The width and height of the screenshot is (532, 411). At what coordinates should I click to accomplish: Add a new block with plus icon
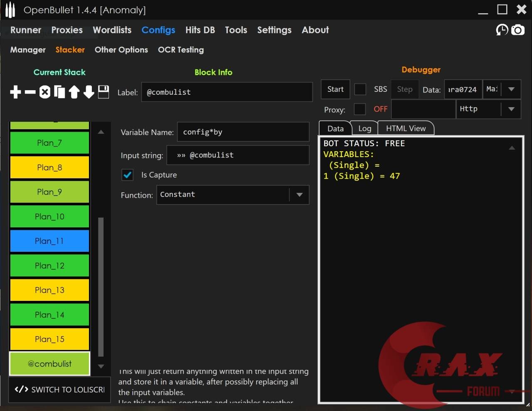pos(15,92)
